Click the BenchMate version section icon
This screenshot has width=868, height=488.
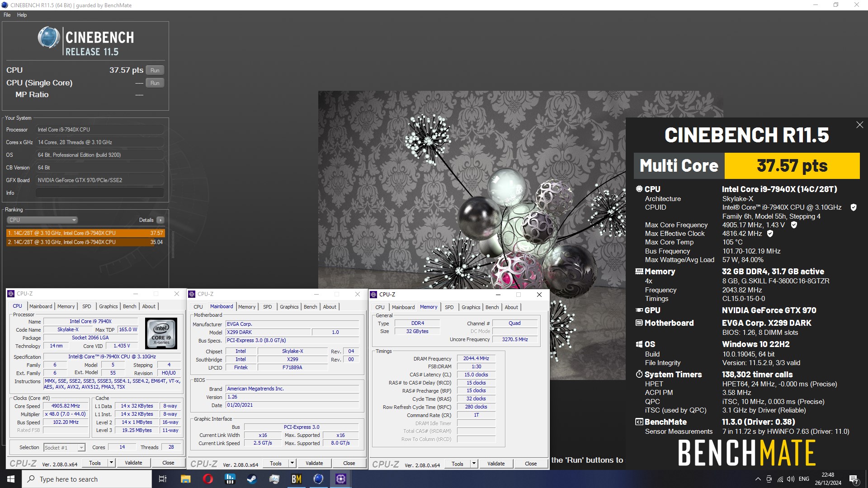click(639, 422)
